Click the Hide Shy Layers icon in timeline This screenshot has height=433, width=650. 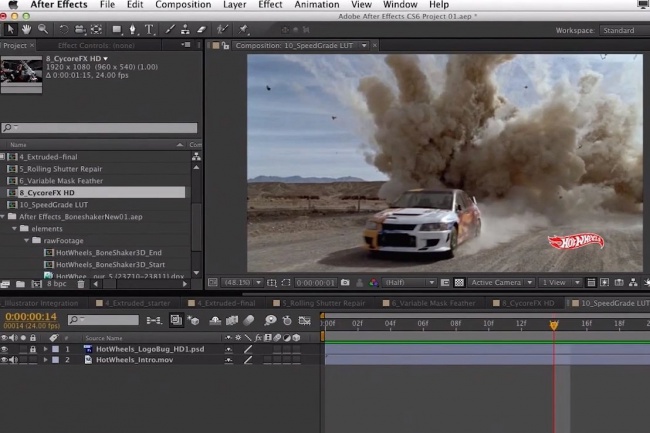[215, 320]
